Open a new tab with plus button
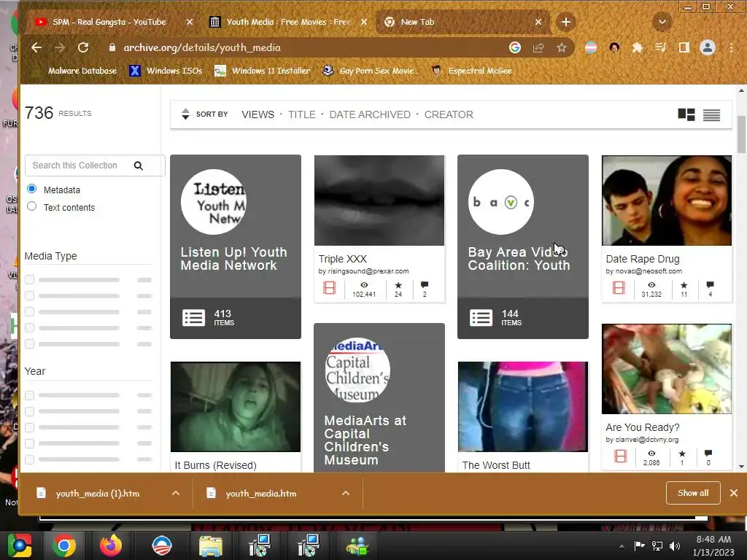Viewport: 747px width, 560px height. click(x=565, y=22)
